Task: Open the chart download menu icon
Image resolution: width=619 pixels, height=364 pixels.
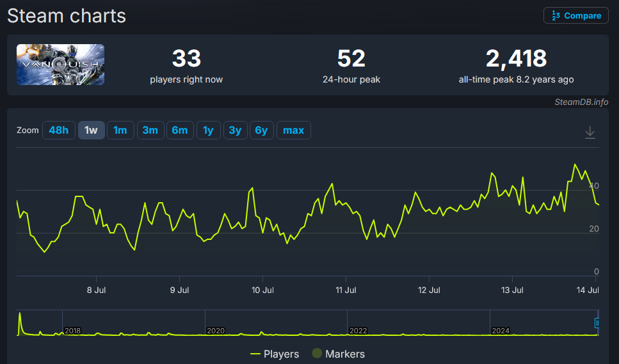Action: [x=590, y=132]
